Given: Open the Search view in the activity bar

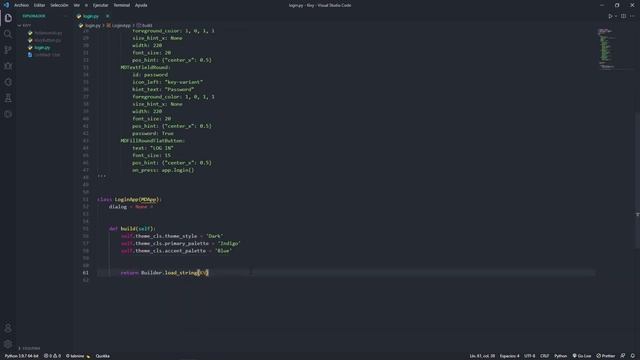Looking at the screenshot, I should coord(8,34).
